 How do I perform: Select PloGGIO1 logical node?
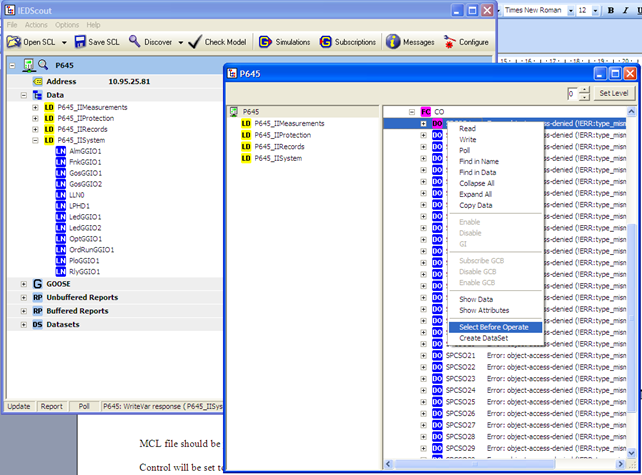click(84, 261)
